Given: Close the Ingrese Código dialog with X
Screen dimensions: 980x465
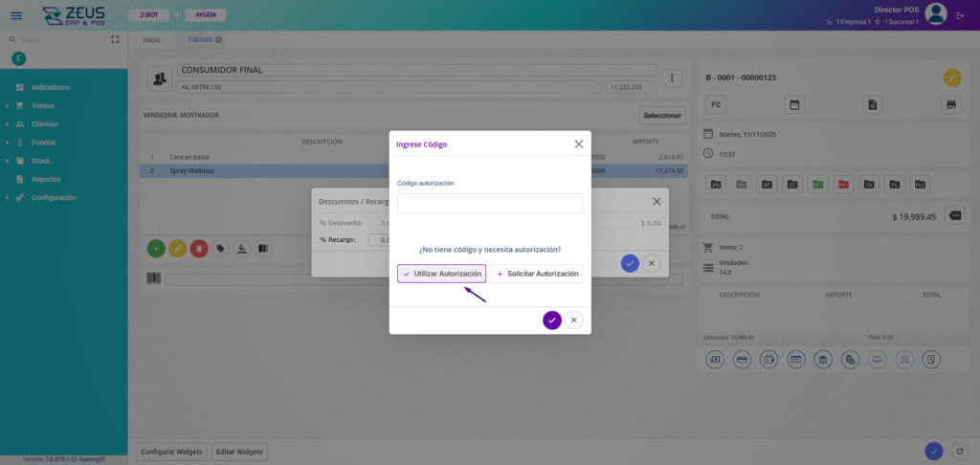Looking at the screenshot, I should (578, 144).
